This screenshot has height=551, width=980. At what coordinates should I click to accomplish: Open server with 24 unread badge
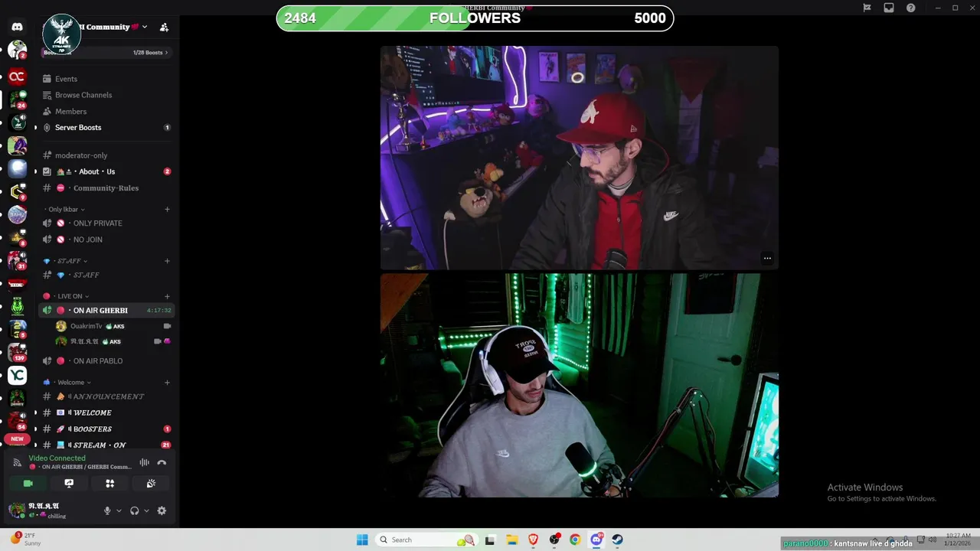17,99
